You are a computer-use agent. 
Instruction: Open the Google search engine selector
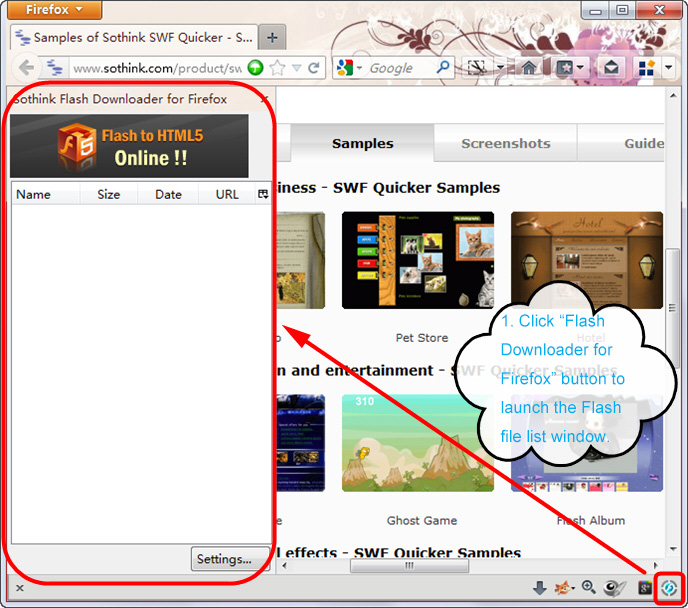tap(349, 68)
